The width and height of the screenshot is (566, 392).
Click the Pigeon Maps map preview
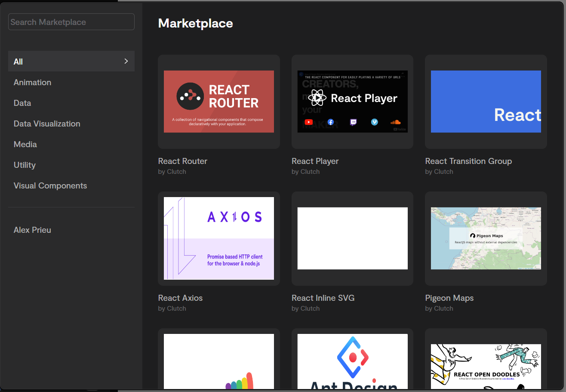tap(486, 238)
